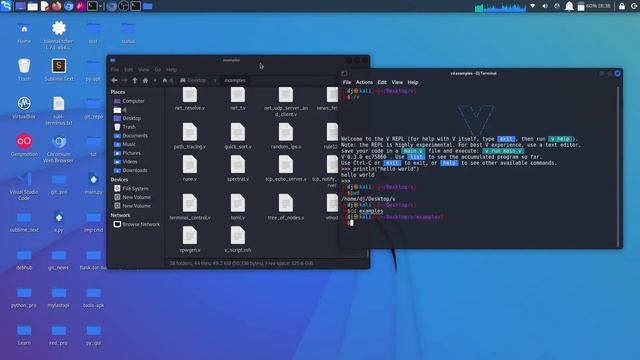
Task: Open the terminal Help menu
Action: [413, 82]
